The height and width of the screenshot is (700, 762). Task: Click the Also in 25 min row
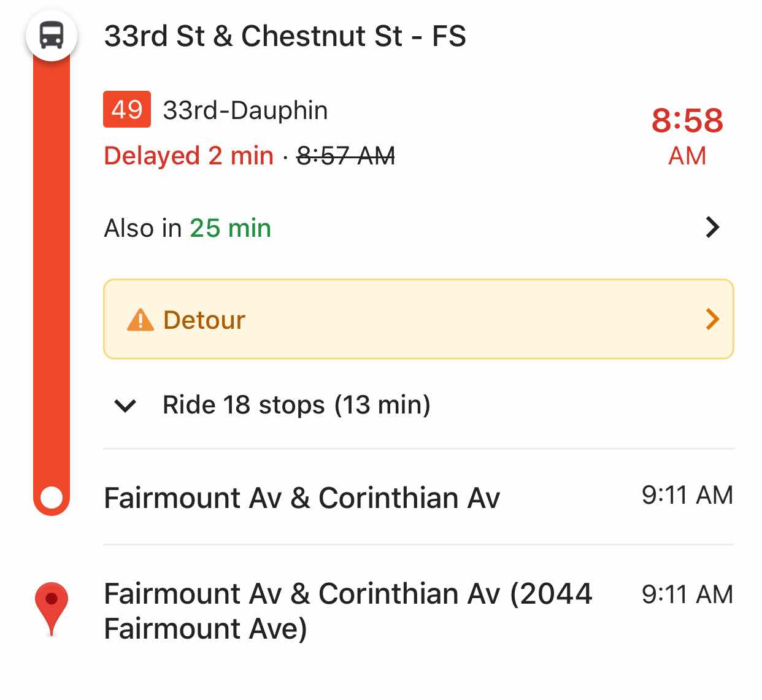tap(418, 228)
